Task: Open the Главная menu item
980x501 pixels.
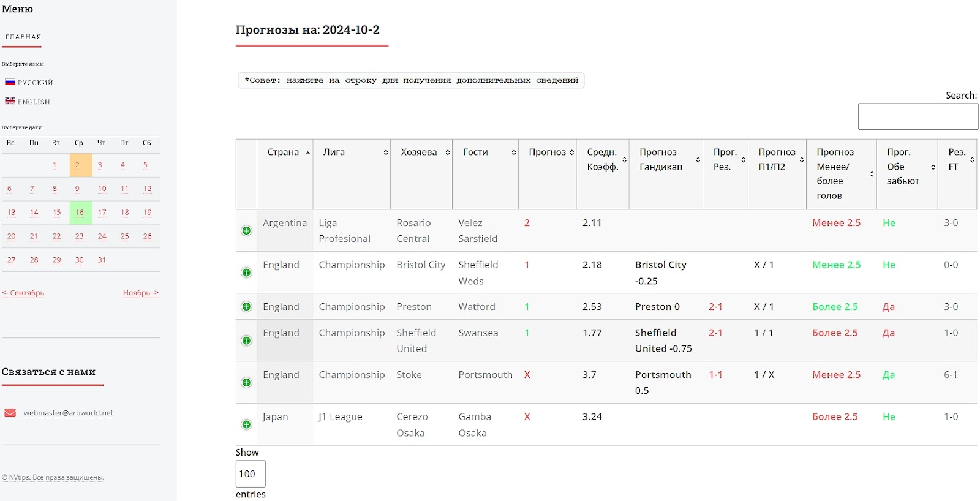Action: (23, 37)
